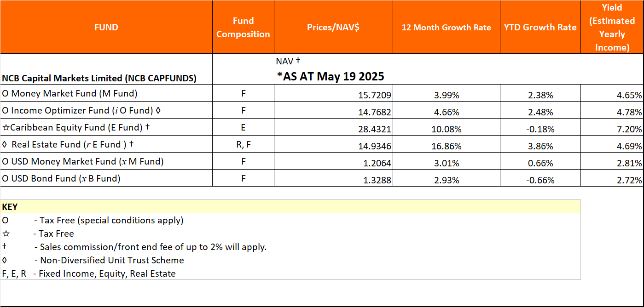644x307 pixels.
Task: Click the Tax Free (special conditions apply) key line
Action: click(93, 220)
